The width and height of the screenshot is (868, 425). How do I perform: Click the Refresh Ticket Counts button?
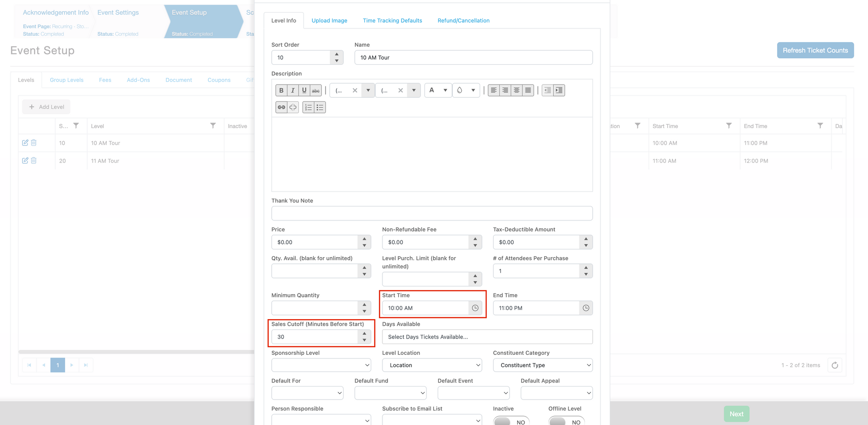[x=816, y=50]
